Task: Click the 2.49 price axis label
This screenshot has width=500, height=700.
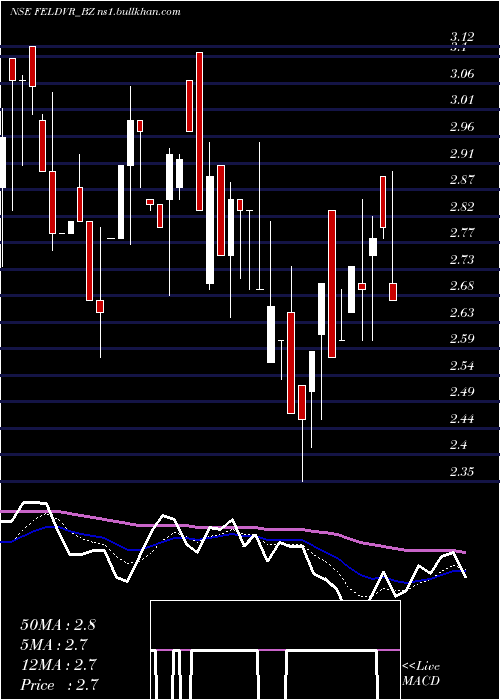Action: [x=462, y=392]
